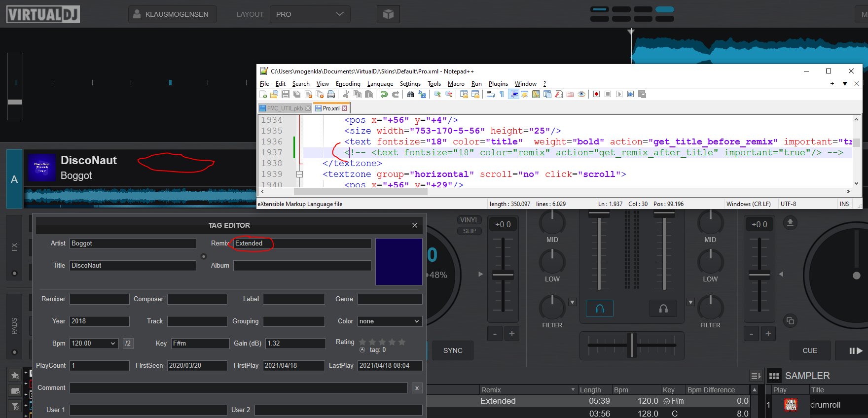868x418 pixels.
Task: Toggle the Word Wrap icon in Notepad++
Action: (x=490, y=94)
